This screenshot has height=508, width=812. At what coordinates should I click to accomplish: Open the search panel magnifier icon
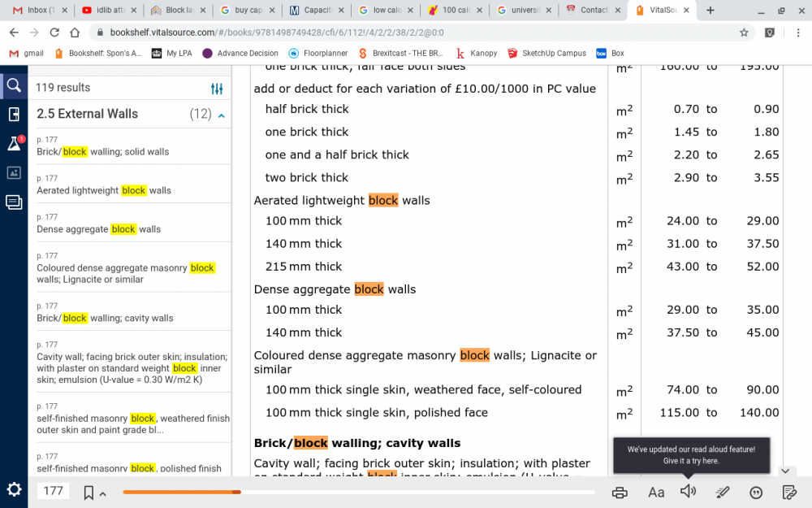point(14,85)
